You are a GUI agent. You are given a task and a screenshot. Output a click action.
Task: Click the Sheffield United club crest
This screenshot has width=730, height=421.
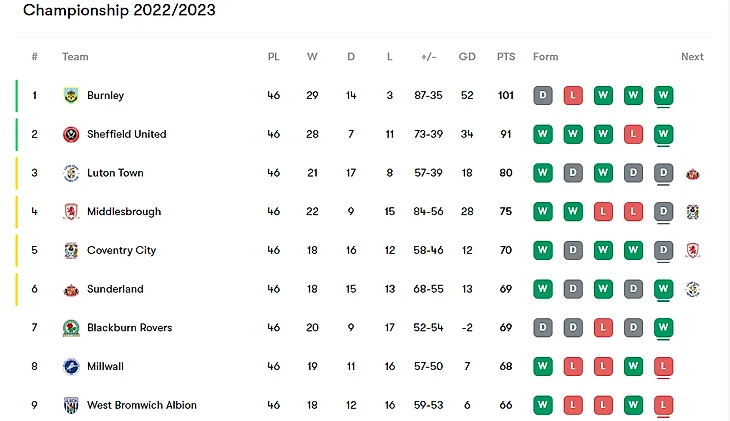click(71, 134)
